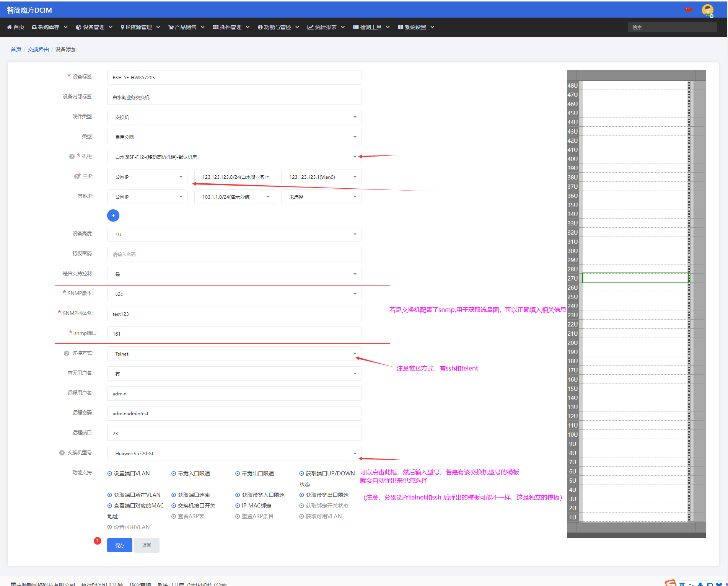Open the 硬件类型 dropdown showing 交换机
Screen dimensions: 728x586
click(x=234, y=117)
